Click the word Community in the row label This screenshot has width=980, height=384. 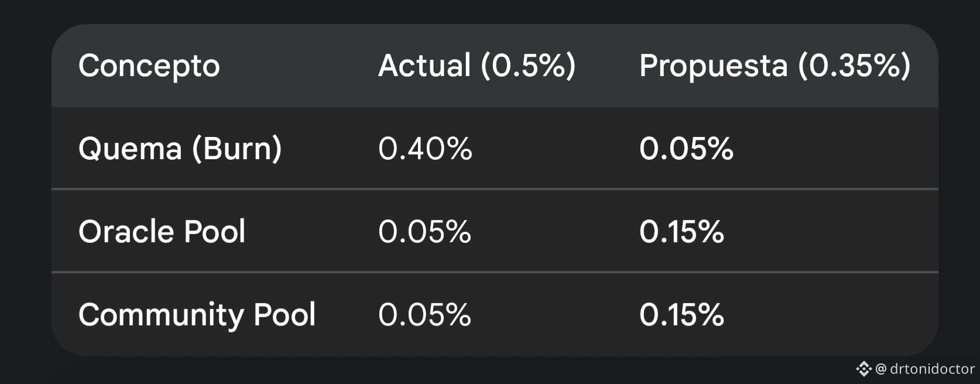tap(160, 315)
